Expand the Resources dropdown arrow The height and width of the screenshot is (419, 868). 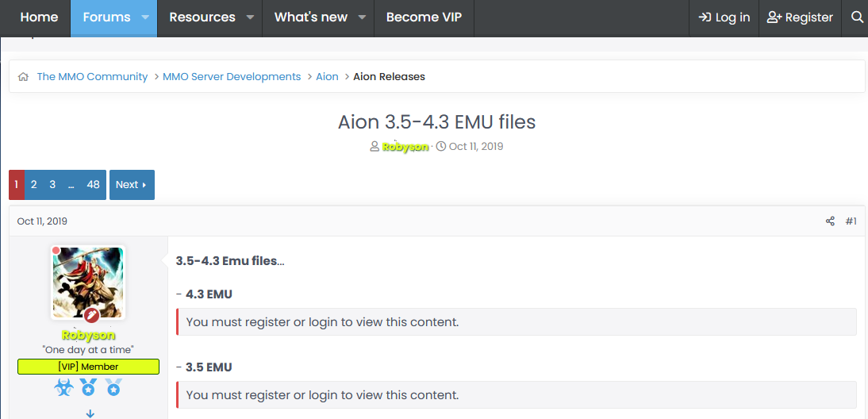pos(250,17)
